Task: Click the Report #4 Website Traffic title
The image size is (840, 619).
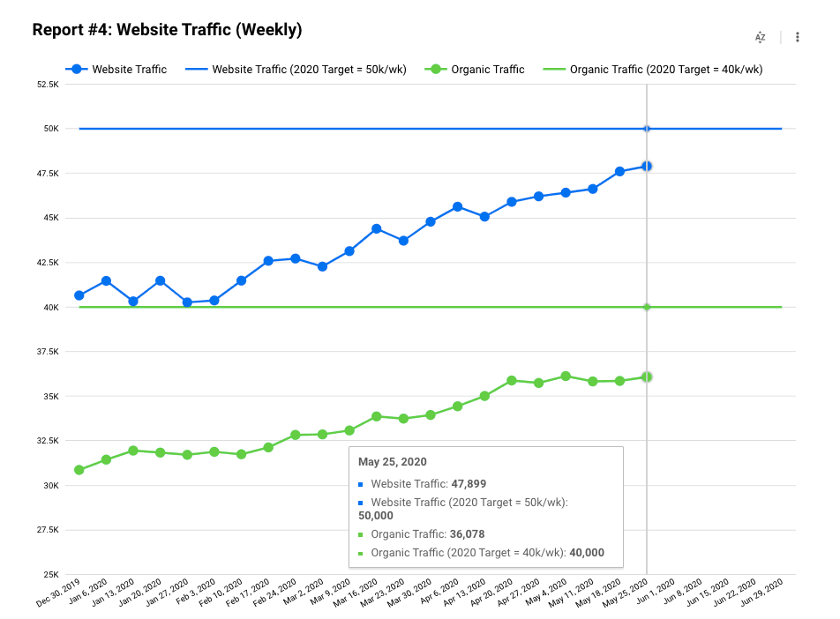Action: 167,30
